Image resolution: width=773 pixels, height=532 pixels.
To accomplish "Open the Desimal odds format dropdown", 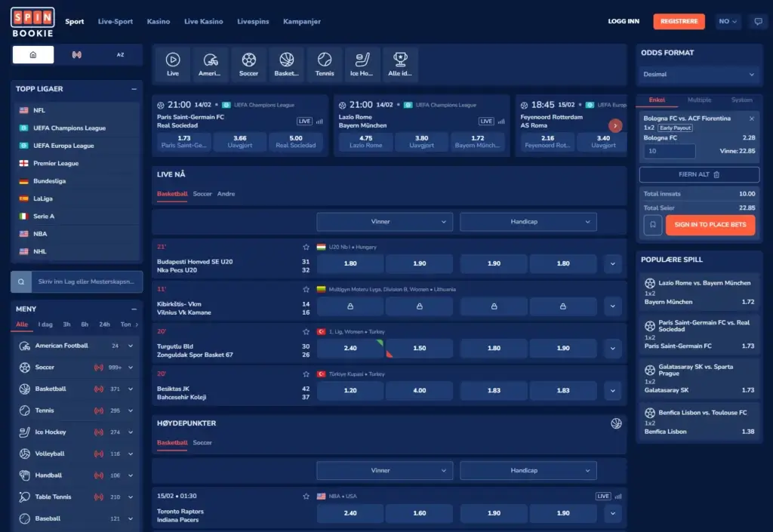I will 699,75.
